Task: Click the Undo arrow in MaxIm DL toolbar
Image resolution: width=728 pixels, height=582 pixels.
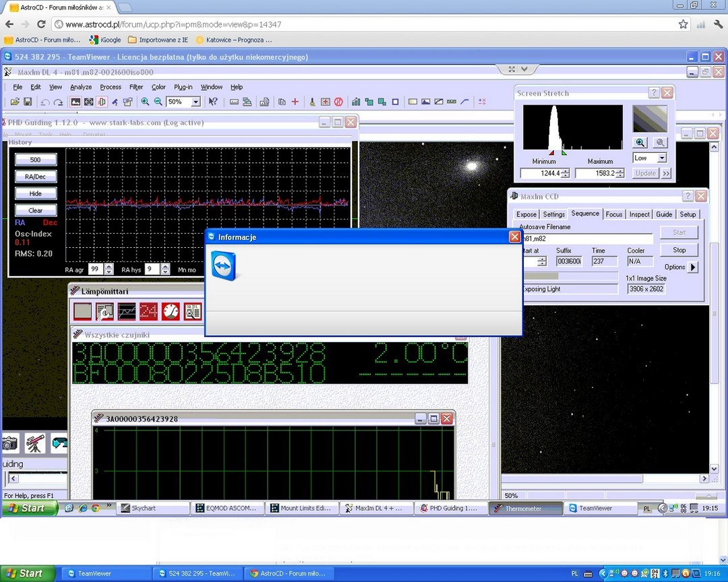Action: pyautogui.click(x=45, y=102)
